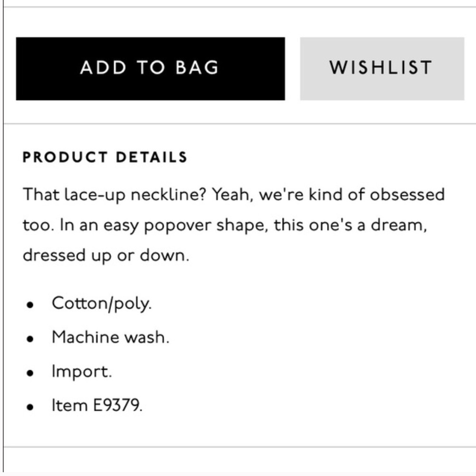Screen dimensions: 476x476
Task: Click the bullet dot beside Cotton/poly
Action: pyautogui.click(x=30, y=305)
